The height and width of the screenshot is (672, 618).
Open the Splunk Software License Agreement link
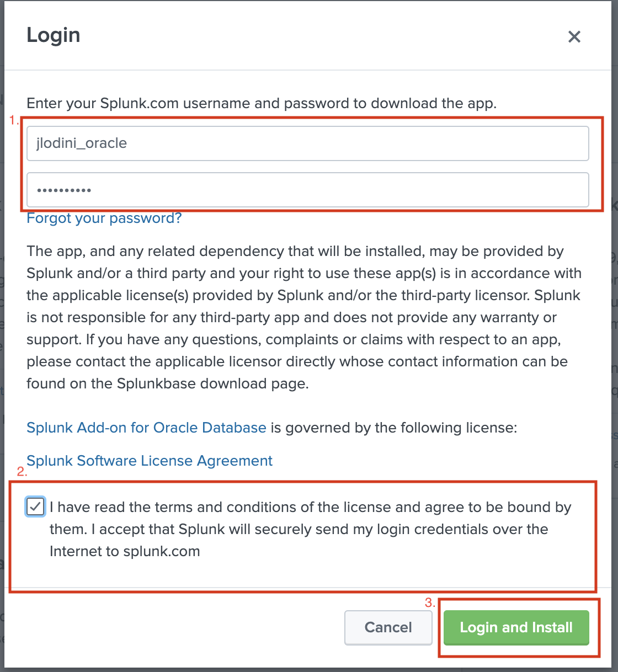click(150, 461)
